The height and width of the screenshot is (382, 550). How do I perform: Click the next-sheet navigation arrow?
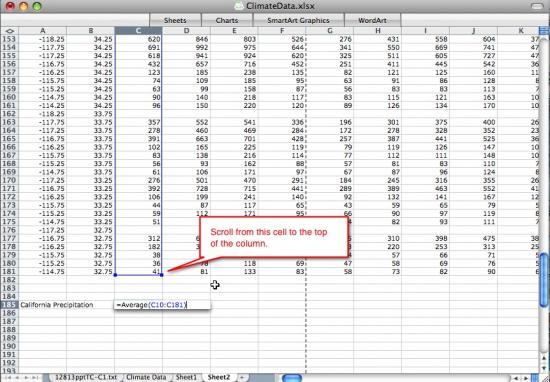(26, 378)
